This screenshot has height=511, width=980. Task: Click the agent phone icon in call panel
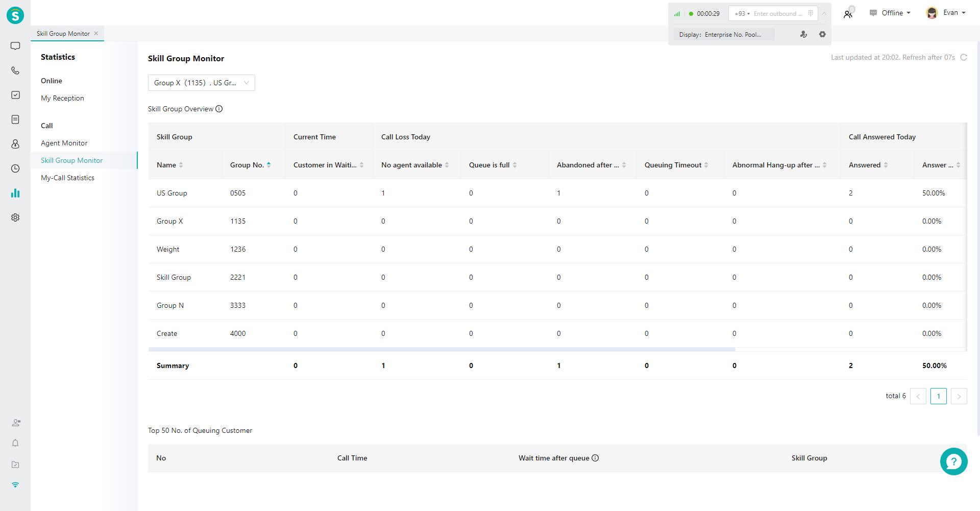[803, 34]
